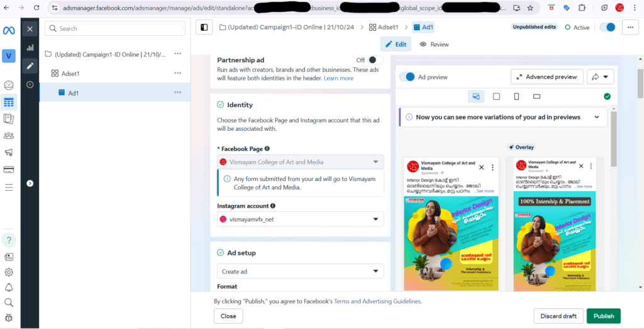The height and width of the screenshot is (329, 644).
Task: Expand the ad variations notice chevron
Action: pos(597,117)
